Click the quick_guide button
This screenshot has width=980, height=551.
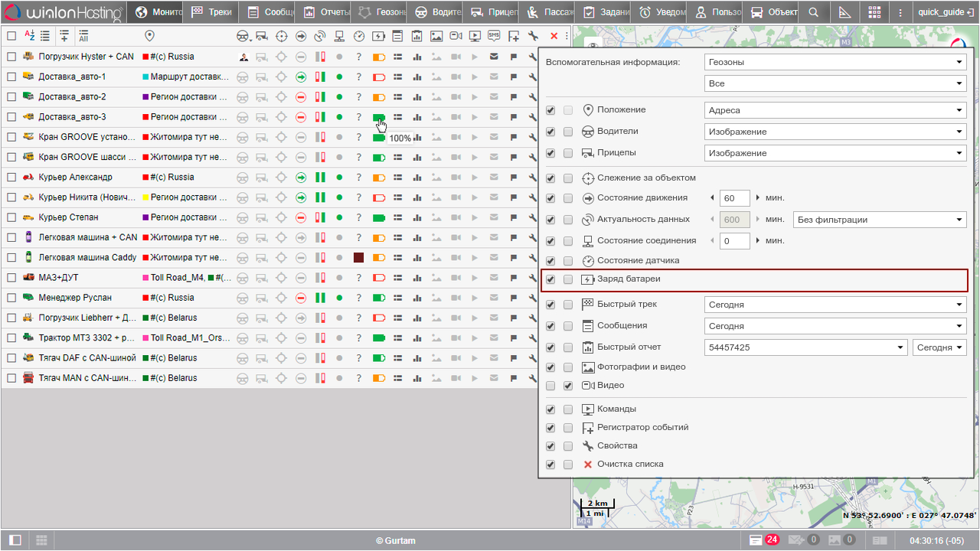pos(944,11)
